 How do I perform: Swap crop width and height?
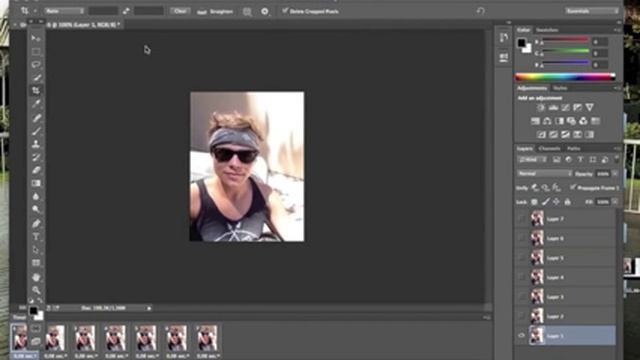click(x=126, y=11)
